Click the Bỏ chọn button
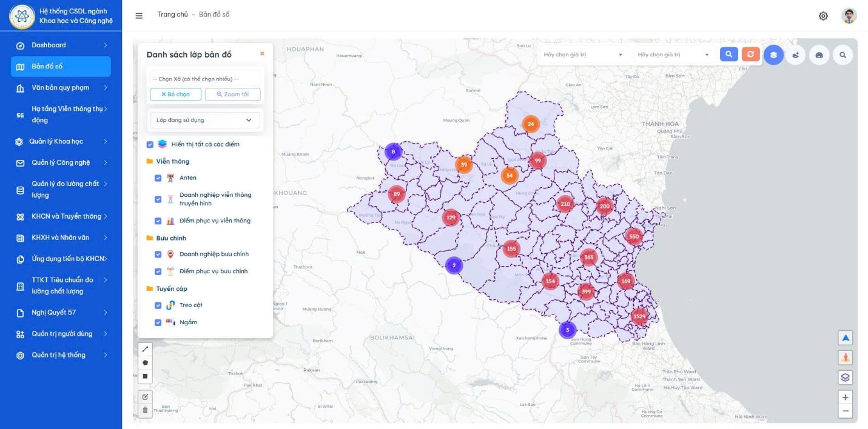Viewport: 868px width, 429px height. tap(175, 95)
